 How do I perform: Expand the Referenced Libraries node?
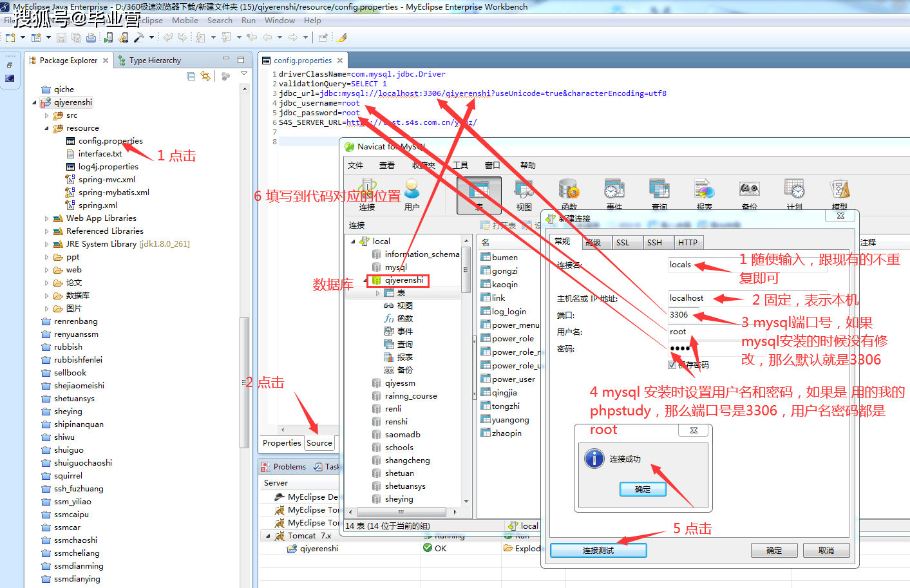point(47,231)
